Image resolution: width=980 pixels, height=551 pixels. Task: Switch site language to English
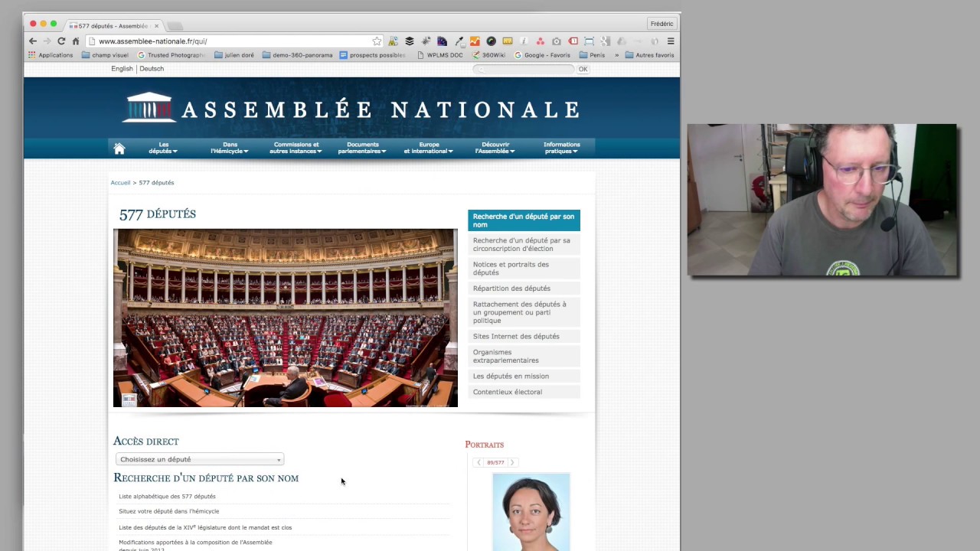(122, 69)
